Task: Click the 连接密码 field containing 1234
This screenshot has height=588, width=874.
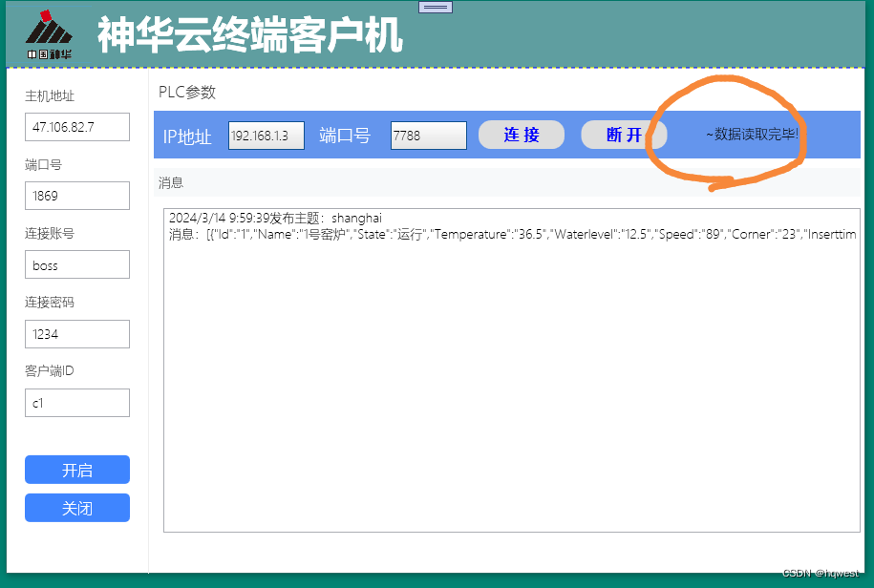Action: [77, 333]
